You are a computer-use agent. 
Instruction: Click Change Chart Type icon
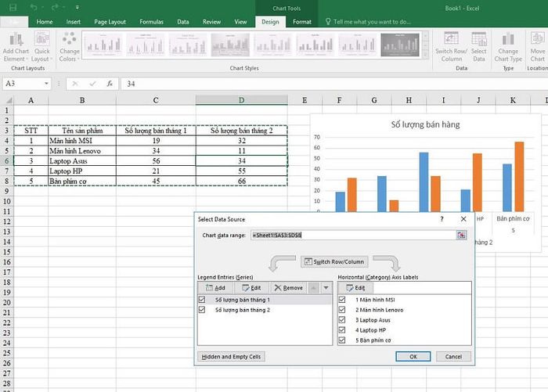click(x=508, y=47)
